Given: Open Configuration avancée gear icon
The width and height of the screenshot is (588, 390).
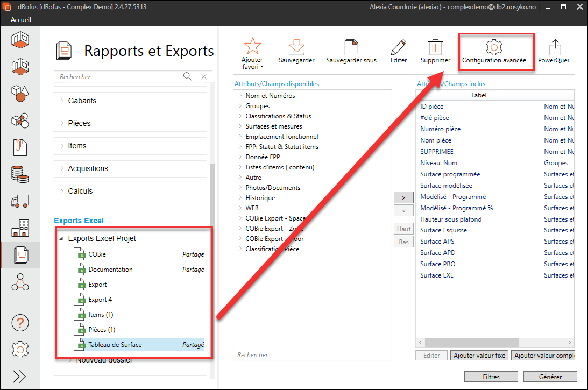Looking at the screenshot, I should [x=494, y=47].
